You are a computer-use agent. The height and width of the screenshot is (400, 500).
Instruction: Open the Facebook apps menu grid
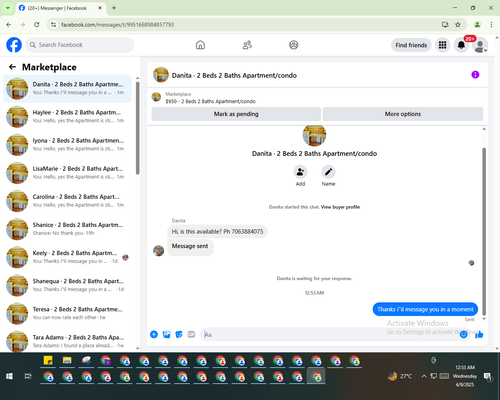[442, 45]
